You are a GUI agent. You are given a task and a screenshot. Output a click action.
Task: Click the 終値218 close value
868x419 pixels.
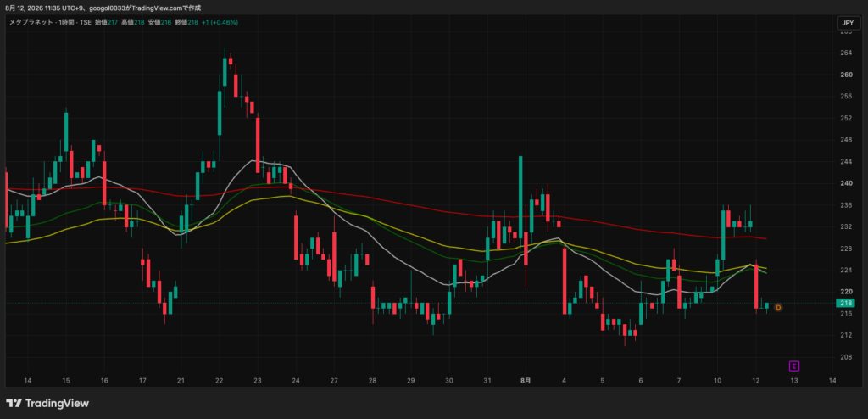(x=186, y=23)
